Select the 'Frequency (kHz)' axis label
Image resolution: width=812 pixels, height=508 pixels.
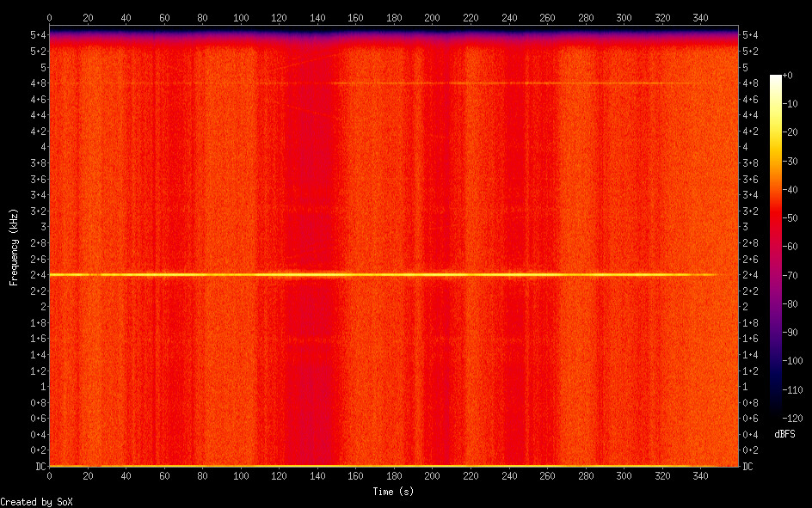click(14, 247)
